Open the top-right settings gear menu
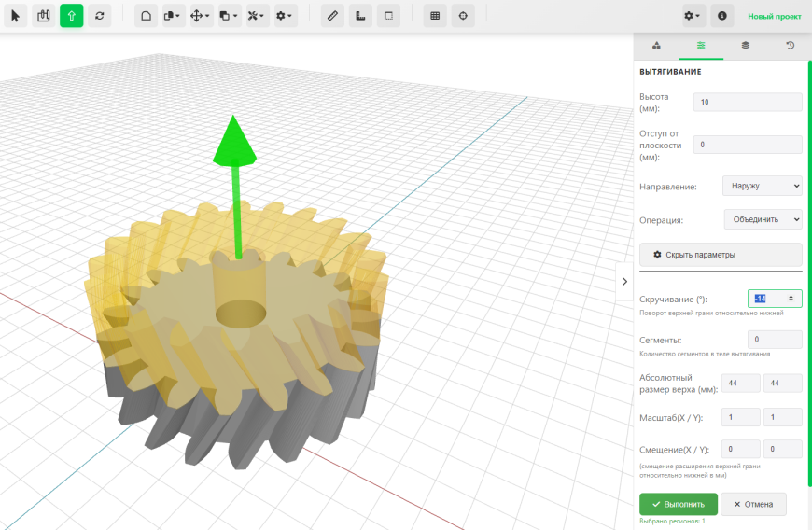 (x=692, y=16)
